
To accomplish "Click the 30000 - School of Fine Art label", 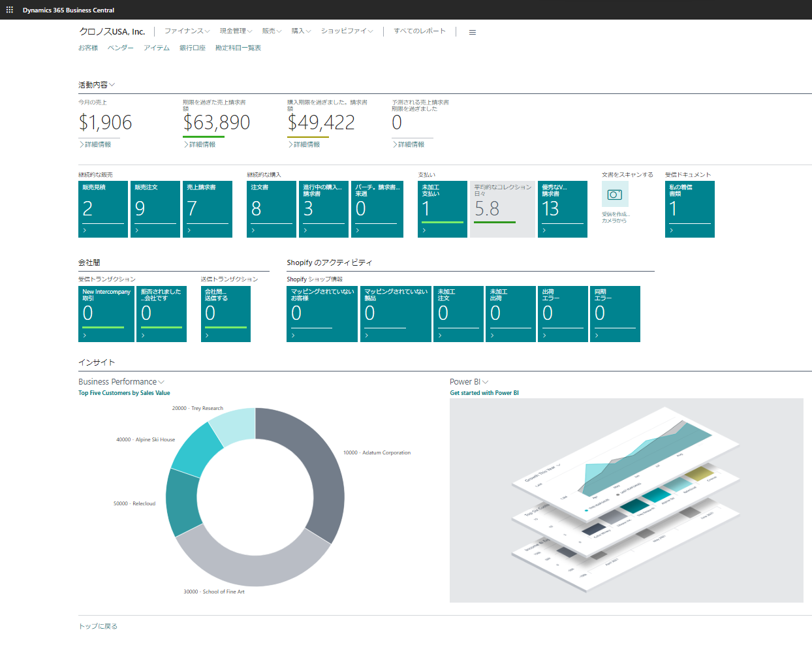I will point(214,592).
